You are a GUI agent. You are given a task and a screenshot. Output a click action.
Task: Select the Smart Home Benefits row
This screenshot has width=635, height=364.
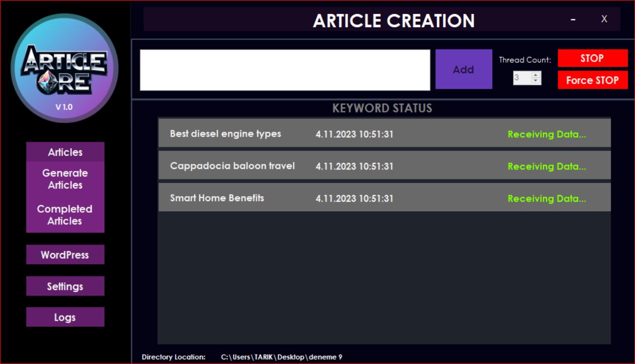tap(384, 198)
